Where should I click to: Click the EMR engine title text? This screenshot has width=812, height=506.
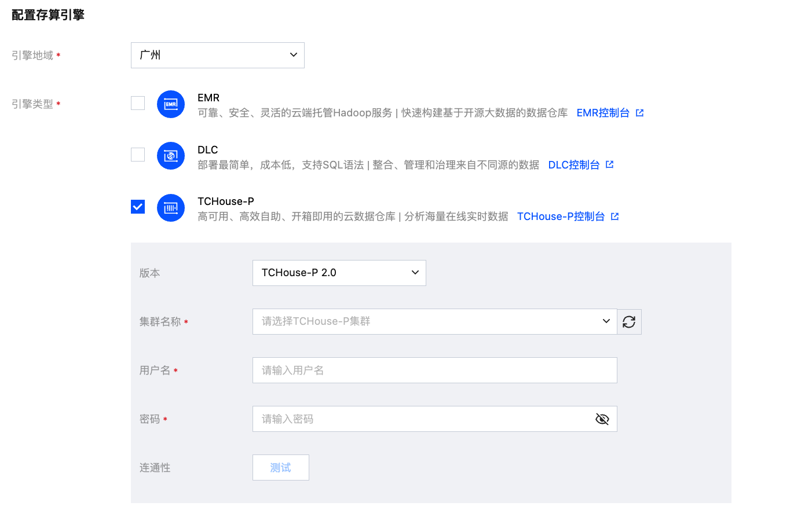[209, 98]
